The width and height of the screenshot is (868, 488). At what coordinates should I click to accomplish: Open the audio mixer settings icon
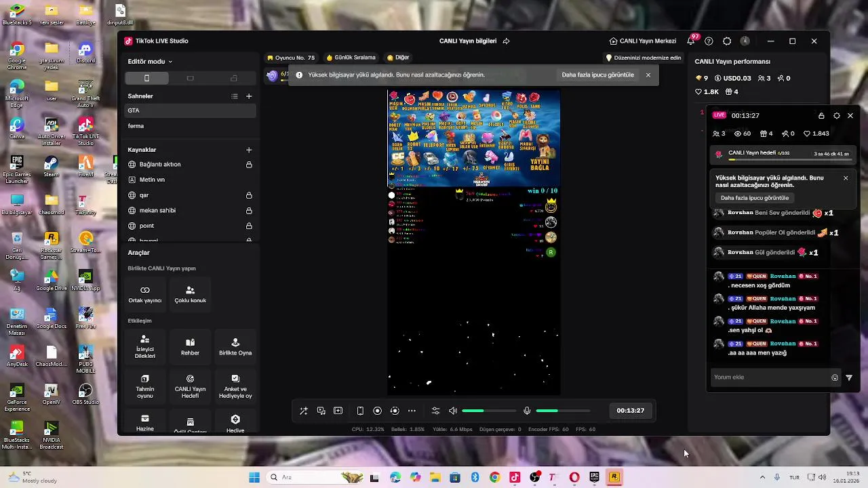[x=435, y=411]
